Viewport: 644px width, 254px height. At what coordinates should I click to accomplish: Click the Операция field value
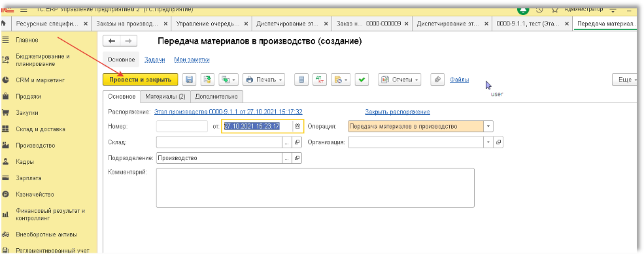[416, 127]
